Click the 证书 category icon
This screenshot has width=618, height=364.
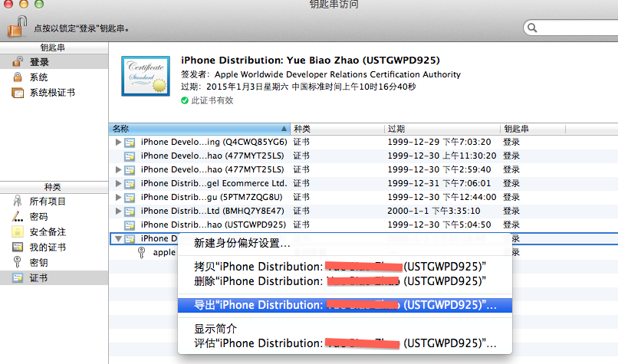coord(18,277)
